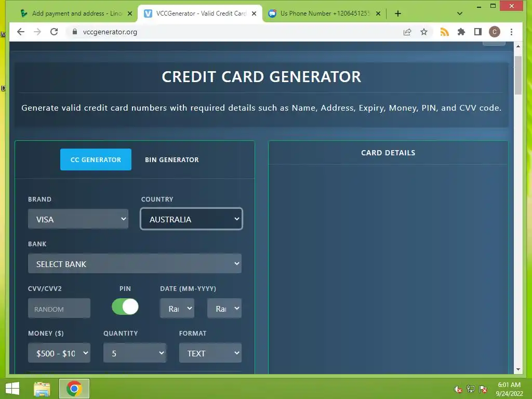Click the padlock site info icon

click(x=75, y=32)
